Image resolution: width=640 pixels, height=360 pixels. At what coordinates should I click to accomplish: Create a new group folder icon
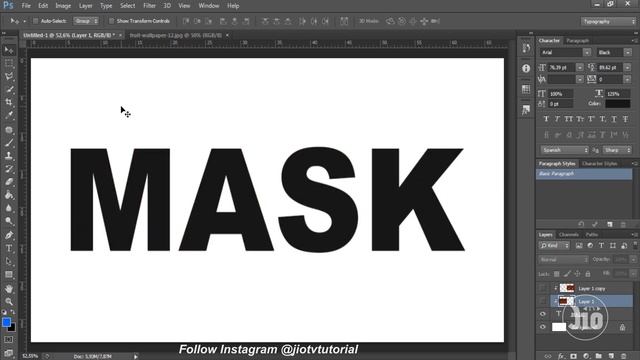(598, 356)
